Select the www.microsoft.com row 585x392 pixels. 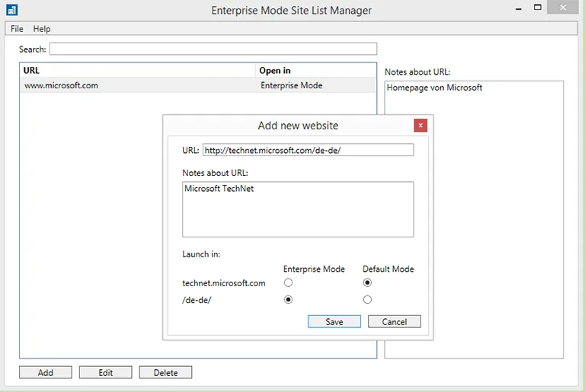[198, 85]
